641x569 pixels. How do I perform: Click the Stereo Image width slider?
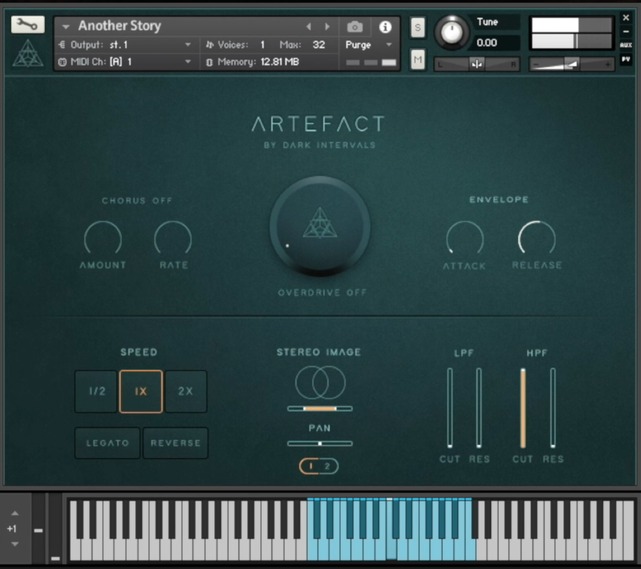(x=320, y=408)
